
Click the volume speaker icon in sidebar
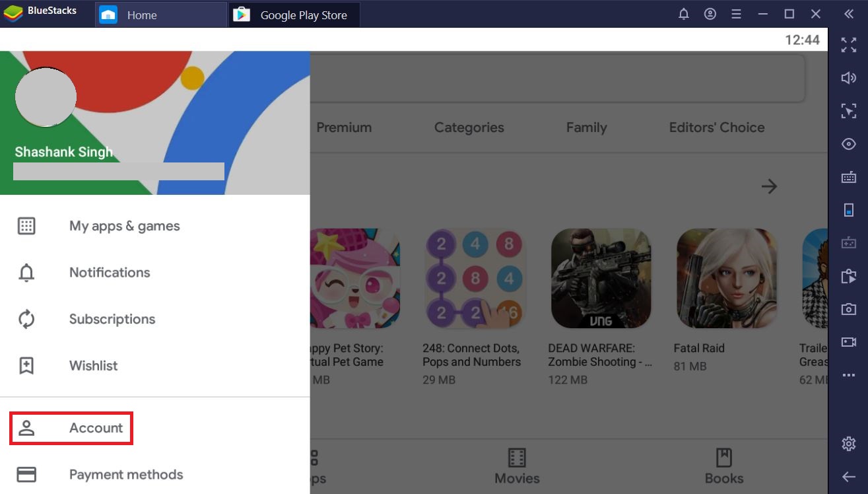(x=849, y=78)
